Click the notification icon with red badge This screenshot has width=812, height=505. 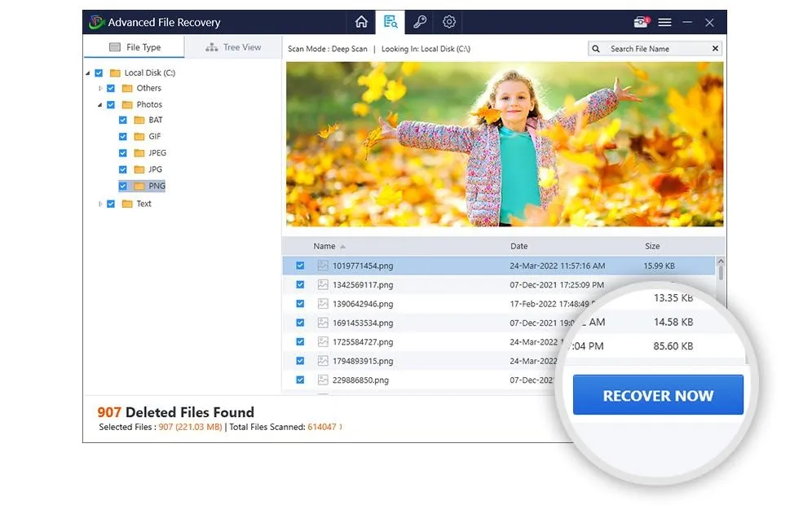[x=641, y=22]
